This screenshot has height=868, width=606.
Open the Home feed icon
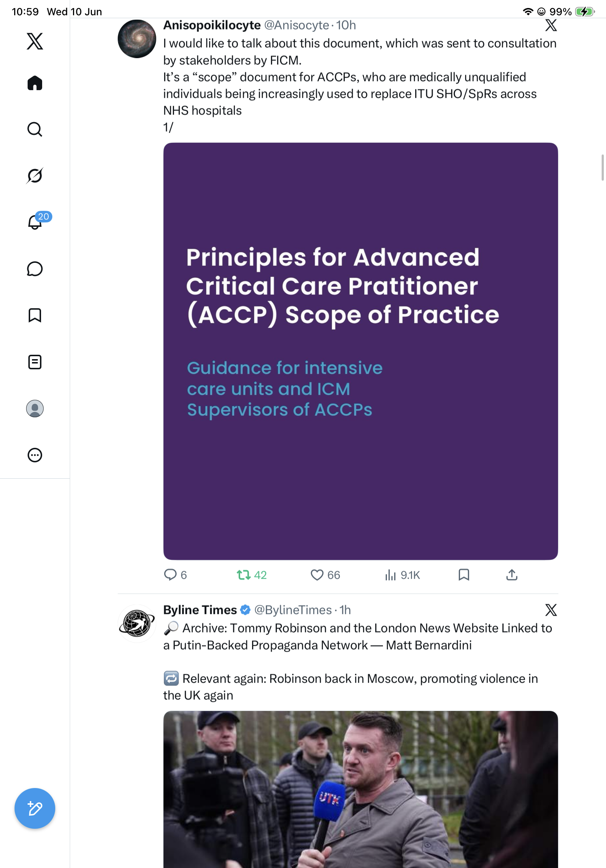click(x=35, y=83)
